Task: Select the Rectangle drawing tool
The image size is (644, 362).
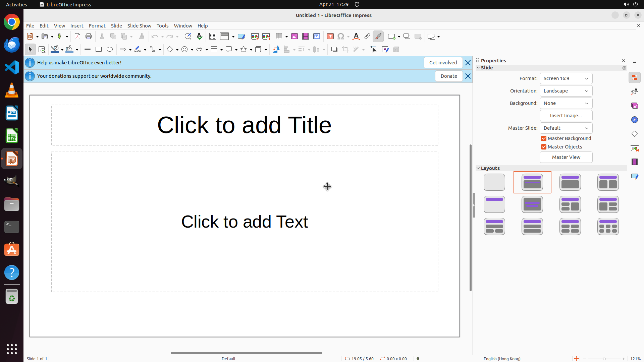Action: click(x=99, y=50)
